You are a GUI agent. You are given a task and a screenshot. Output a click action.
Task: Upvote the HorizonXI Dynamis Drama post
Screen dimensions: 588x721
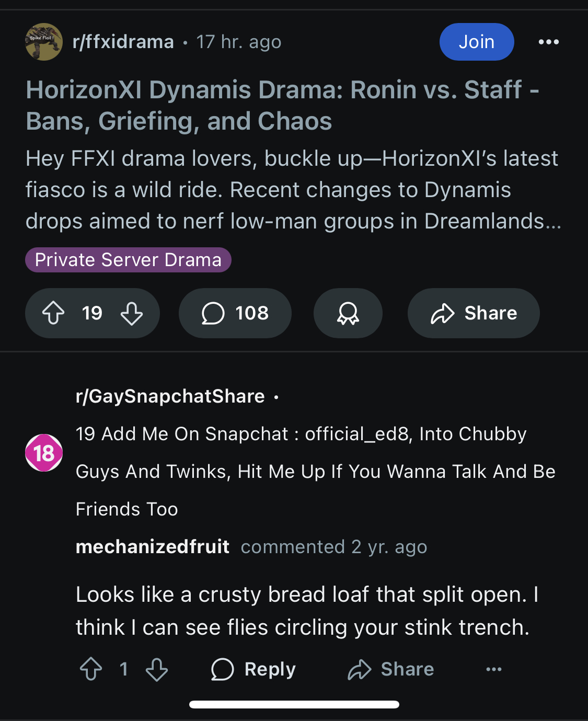click(53, 313)
